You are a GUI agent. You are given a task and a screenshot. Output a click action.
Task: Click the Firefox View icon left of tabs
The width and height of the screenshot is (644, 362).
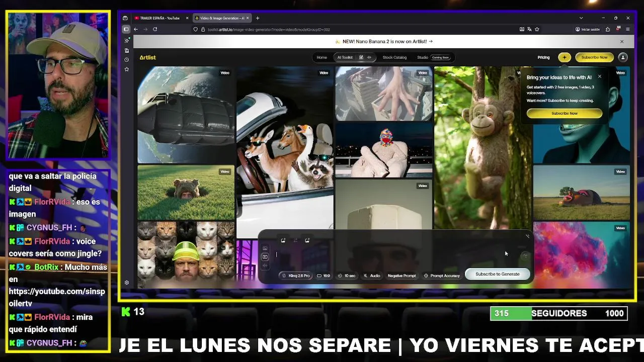pyautogui.click(x=125, y=18)
